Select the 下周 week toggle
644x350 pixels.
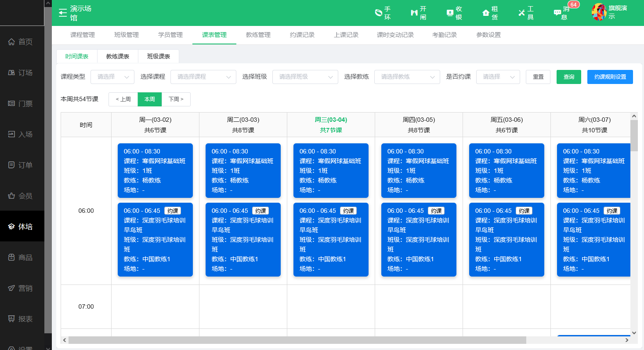point(176,99)
